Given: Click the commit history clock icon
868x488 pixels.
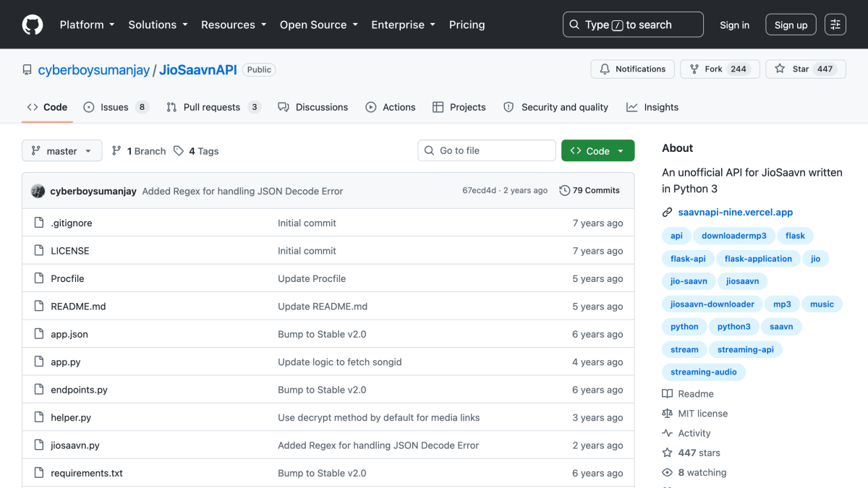Looking at the screenshot, I should [x=564, y=191].
